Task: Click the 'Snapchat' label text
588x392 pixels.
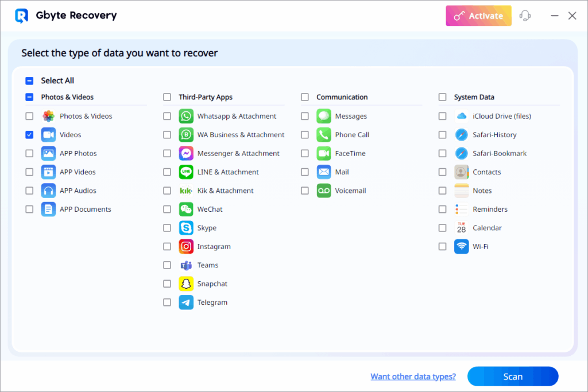Action: 212,284
